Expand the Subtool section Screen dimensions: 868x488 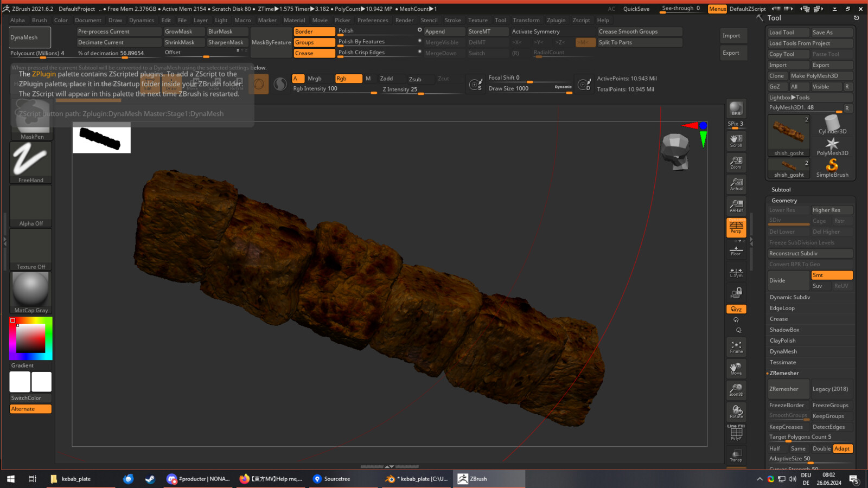[781, 190]
